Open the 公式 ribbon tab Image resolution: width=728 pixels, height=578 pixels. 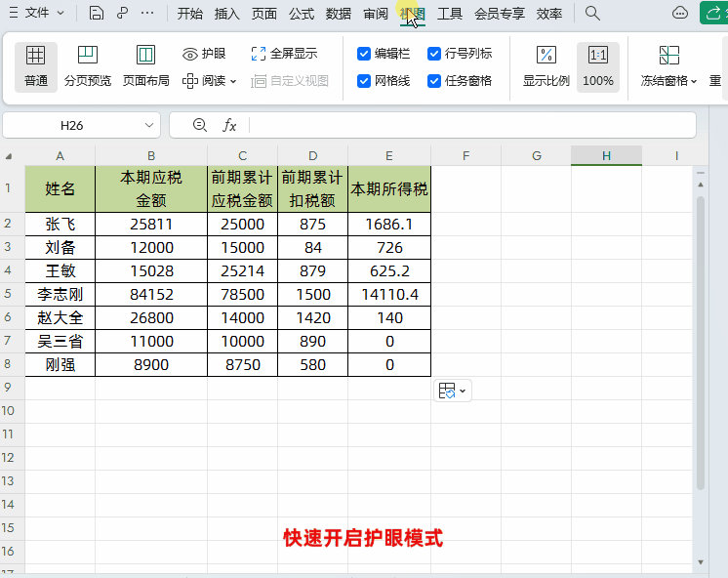tap(302, 14)
